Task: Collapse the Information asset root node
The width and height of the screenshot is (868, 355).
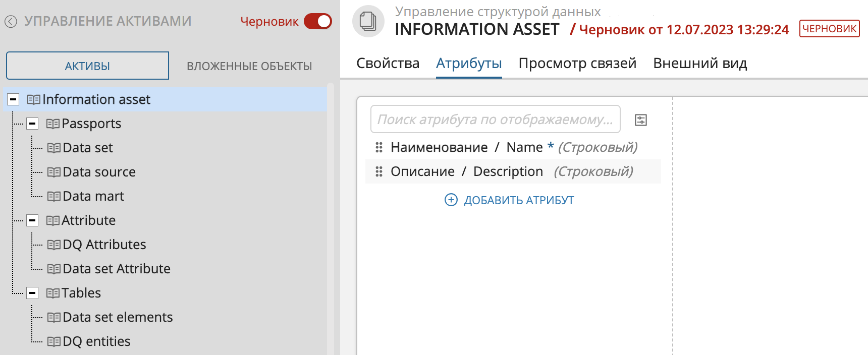Action: pyautogui.click(x=14, y=99)
